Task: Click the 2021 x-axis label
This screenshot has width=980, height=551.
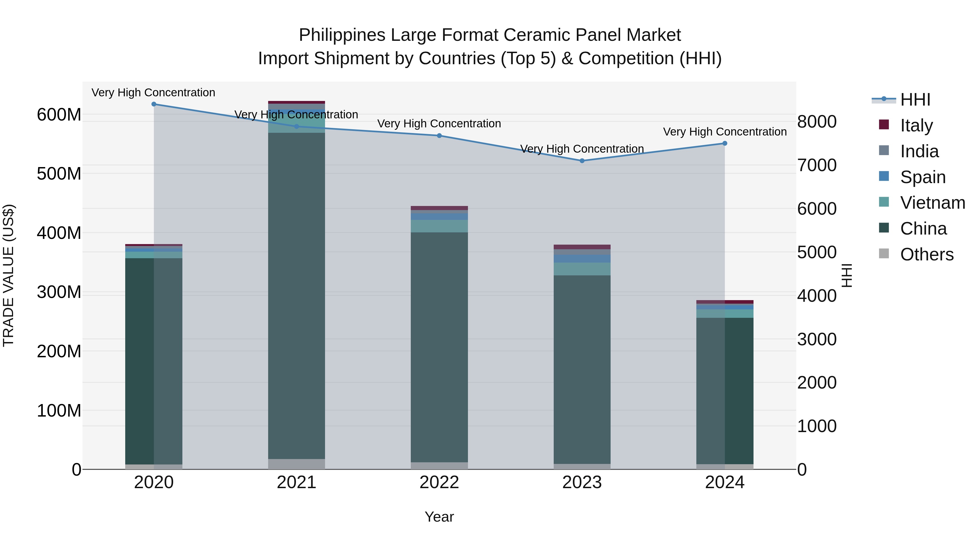Action: (297, 482)
